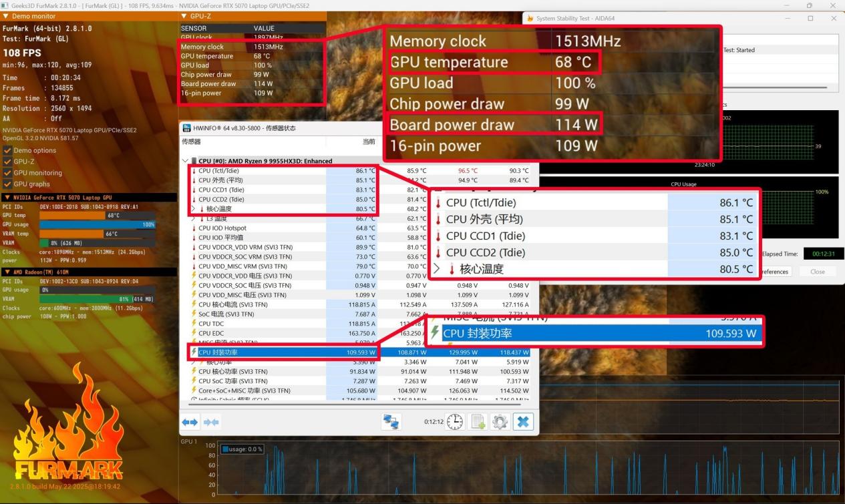Click the blue back-forward arrows in HWiNFO
Viewport: 845px width, 504px height.
click(190, 422)
